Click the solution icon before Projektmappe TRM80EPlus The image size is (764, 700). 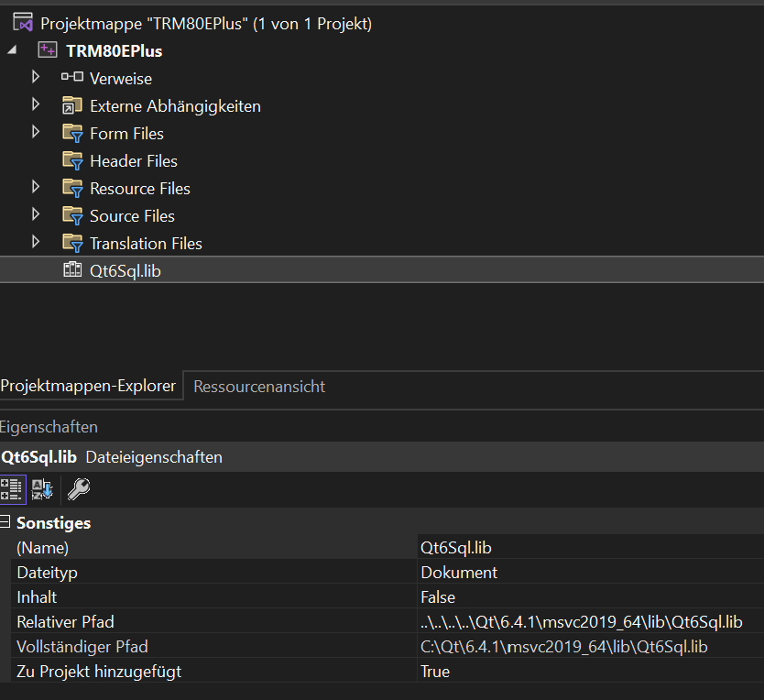click(x=23, y=23)
